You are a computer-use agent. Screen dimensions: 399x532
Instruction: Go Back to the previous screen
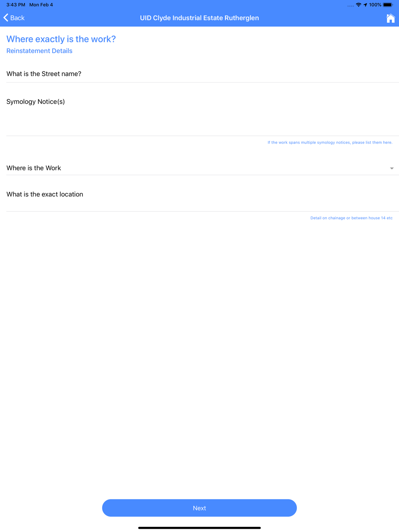tap(14, 18)
